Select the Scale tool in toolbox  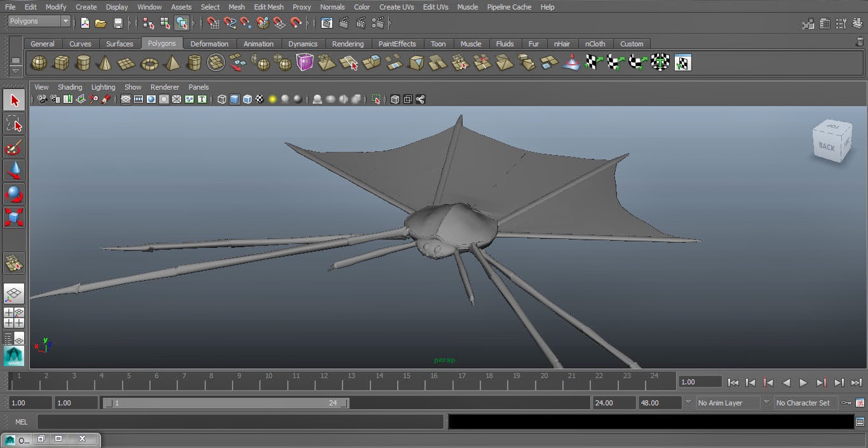[x=14, y=217]
